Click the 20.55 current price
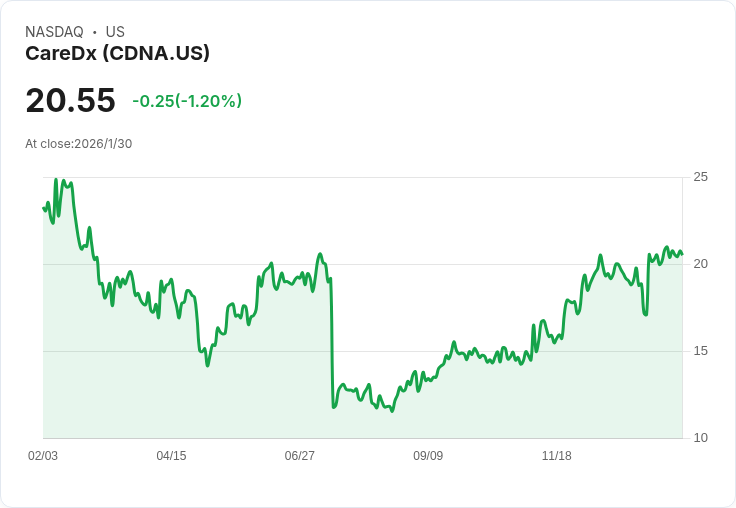Screen dimensions: 736x508 point(70,101)
